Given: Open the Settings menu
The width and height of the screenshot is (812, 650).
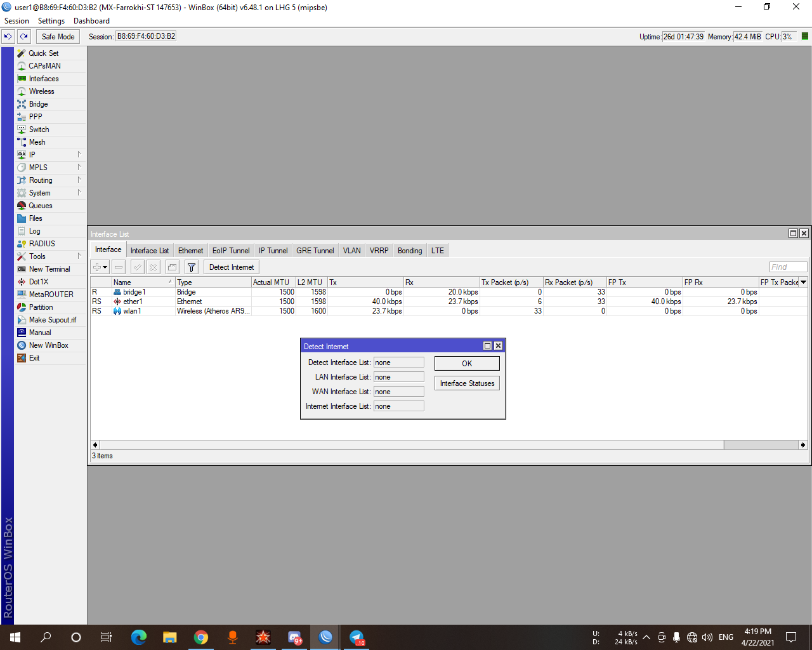Looking at the screenshot, I should [51, 20].
